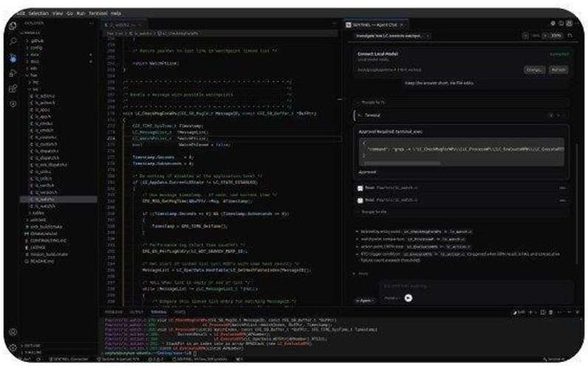588x366 pixels.
Task: Open Explorer more actions ellipsis
Action: coord(91,23)
